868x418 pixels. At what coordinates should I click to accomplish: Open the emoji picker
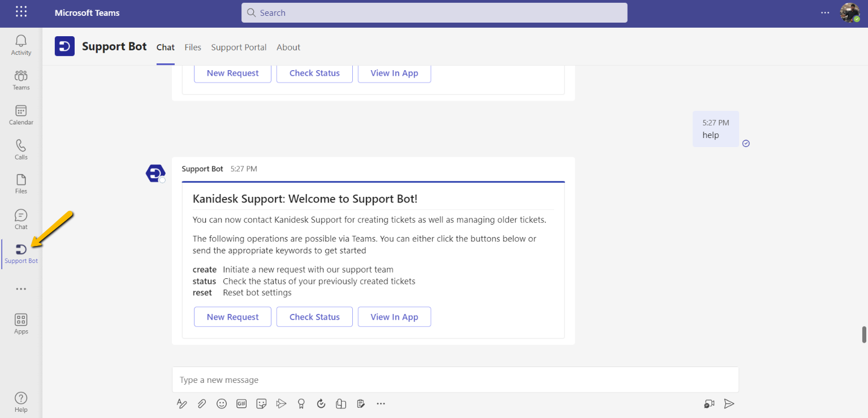click(222, 403)
